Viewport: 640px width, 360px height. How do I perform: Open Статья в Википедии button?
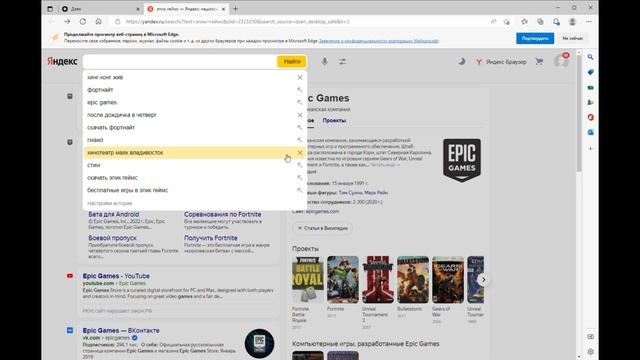click(x=322, y=228)
